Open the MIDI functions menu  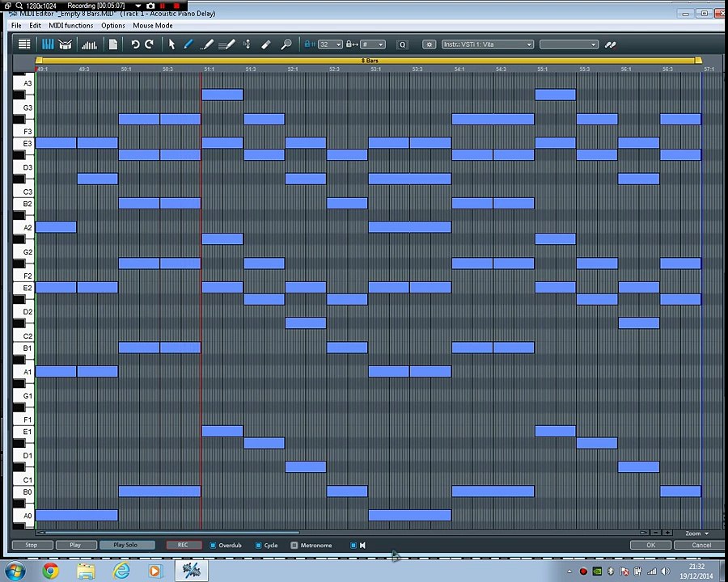pos(71,26)
